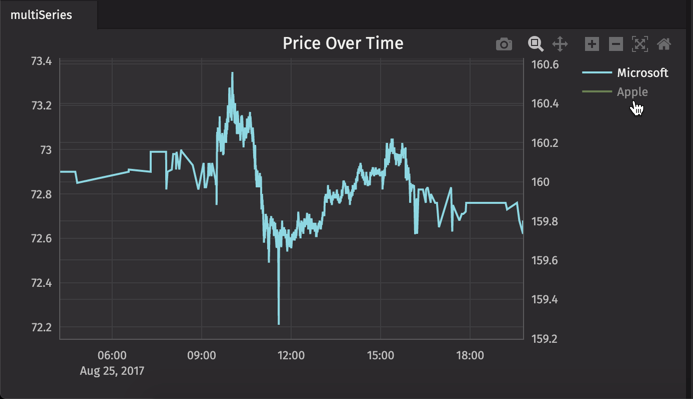Click the 159.2 right axis label
Screen dimensions: 693x399
(x=544, y=339)
